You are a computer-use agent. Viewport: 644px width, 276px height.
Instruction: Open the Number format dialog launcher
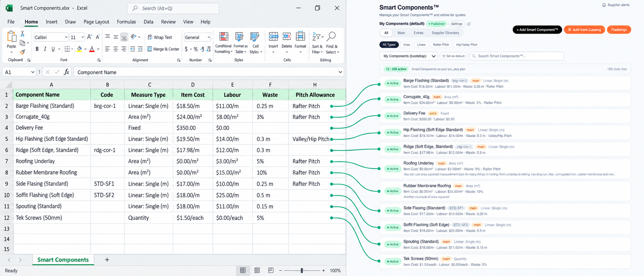[210, 60]
